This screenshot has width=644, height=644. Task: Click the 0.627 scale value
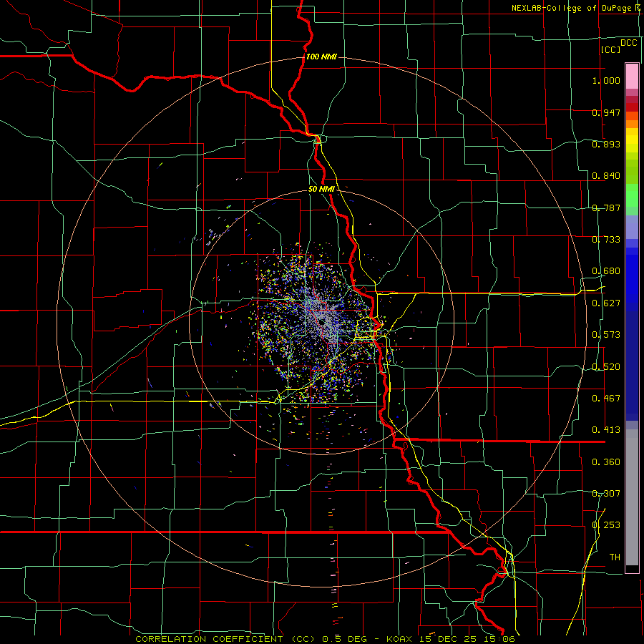(606, 303)
